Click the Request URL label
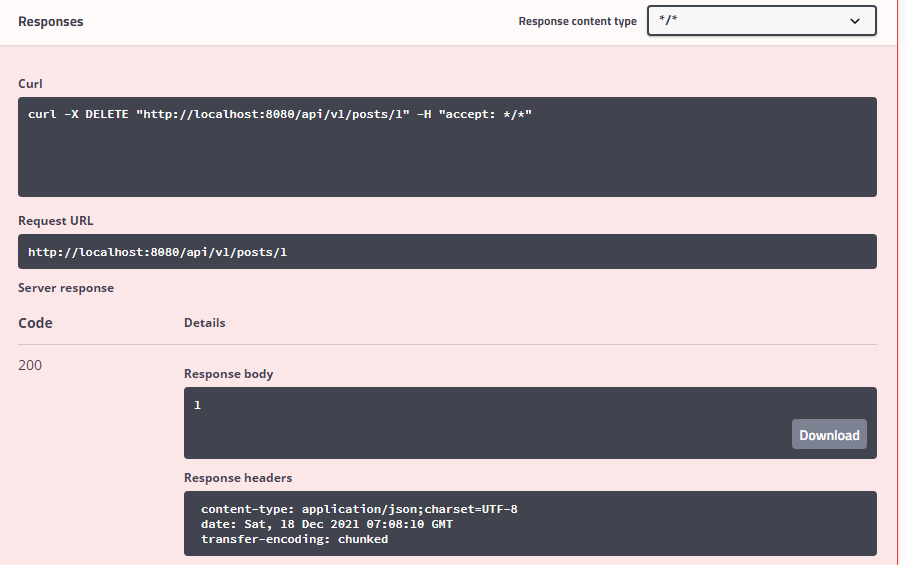 coord(55,220)
